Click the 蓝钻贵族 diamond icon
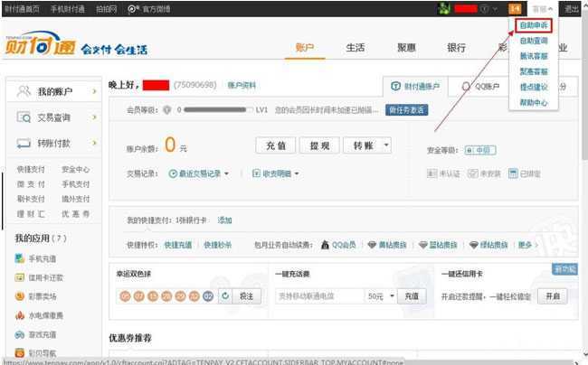Viewport: 588px width, 365px height. [x=423, y=245]
